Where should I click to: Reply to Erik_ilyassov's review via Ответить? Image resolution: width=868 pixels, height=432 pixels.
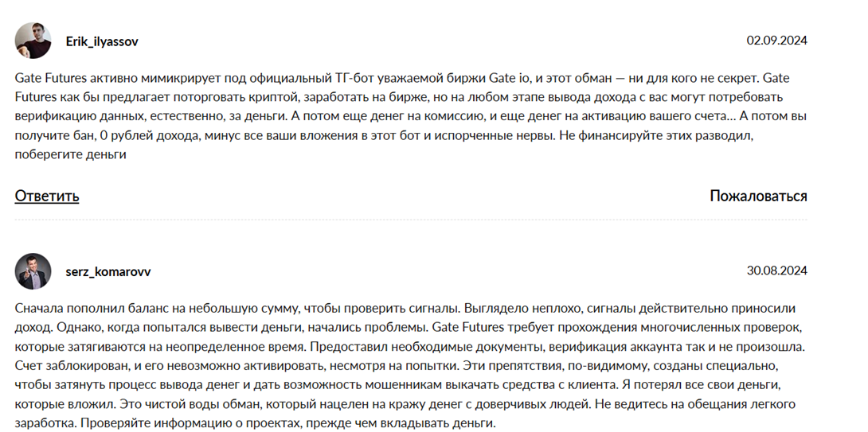46,196
